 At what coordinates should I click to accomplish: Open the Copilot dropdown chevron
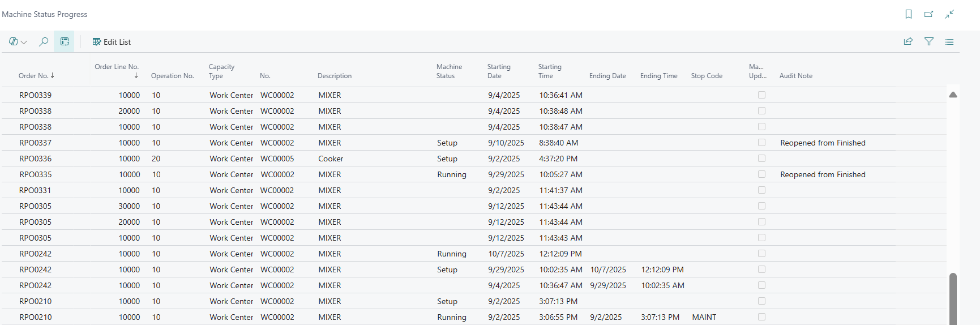point(24,42)
